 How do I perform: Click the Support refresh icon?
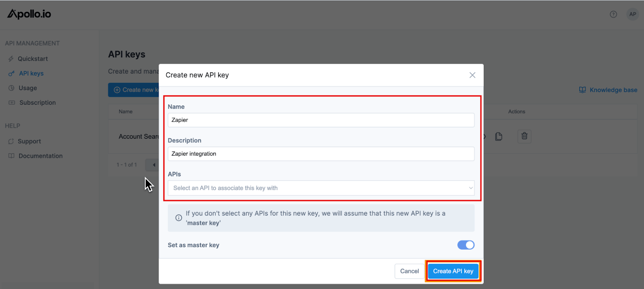[11, 142]
